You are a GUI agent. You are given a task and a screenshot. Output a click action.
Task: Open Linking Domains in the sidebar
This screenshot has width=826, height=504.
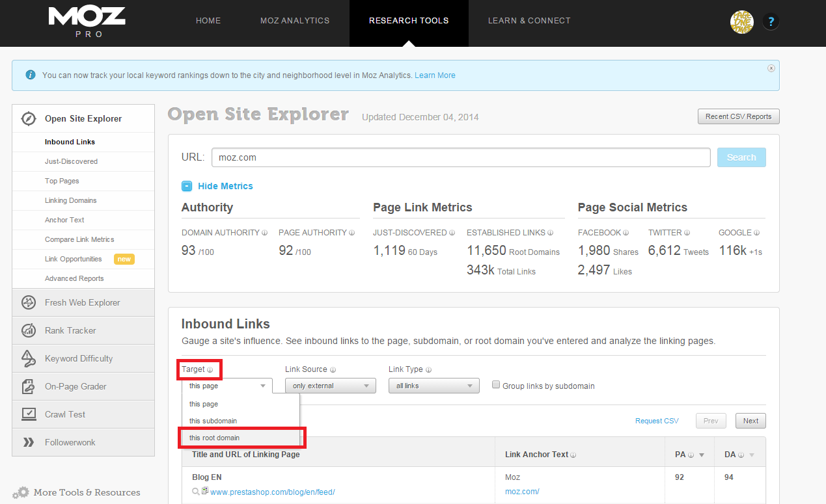click(x=70, y=200)
